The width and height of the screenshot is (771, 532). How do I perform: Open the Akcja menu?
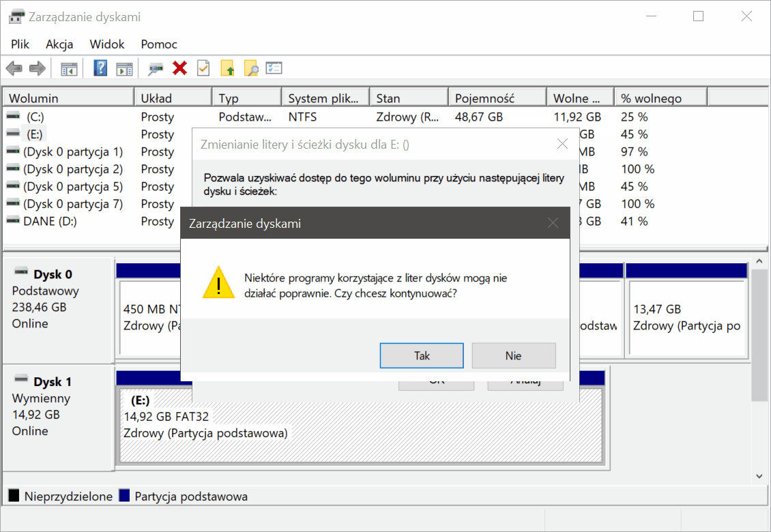tap(59, 44)
